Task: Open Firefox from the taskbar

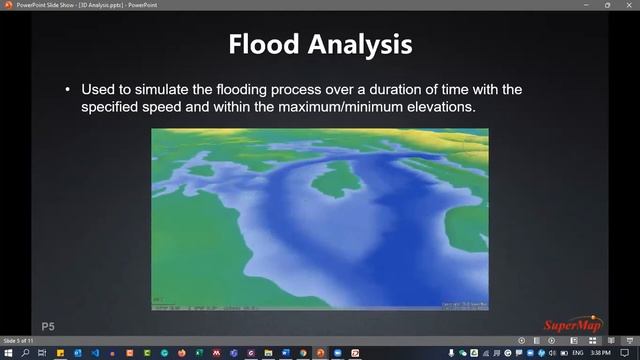Action: coord(182,353)
